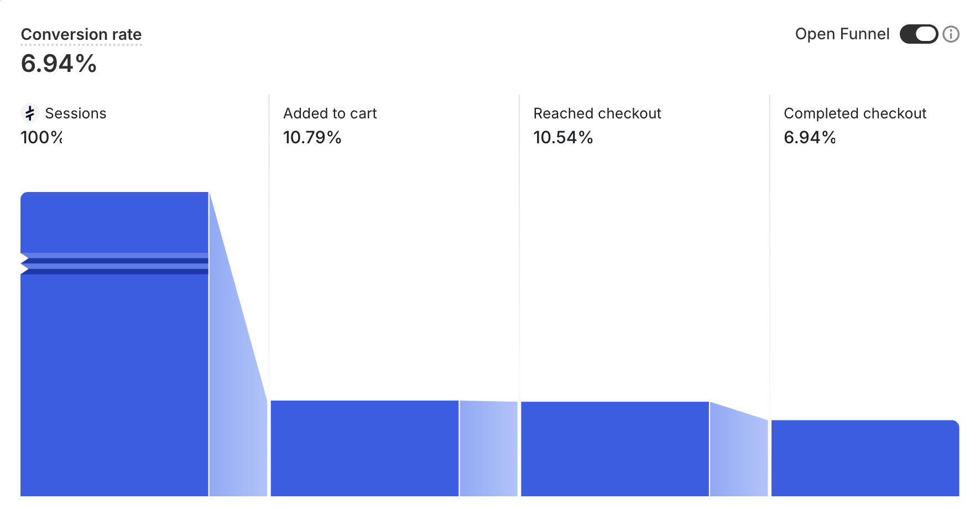Select the Reached checkout stage label
The height and width of the screenshot is (509, 980).
pyautogui.click(x=597, y=113)
